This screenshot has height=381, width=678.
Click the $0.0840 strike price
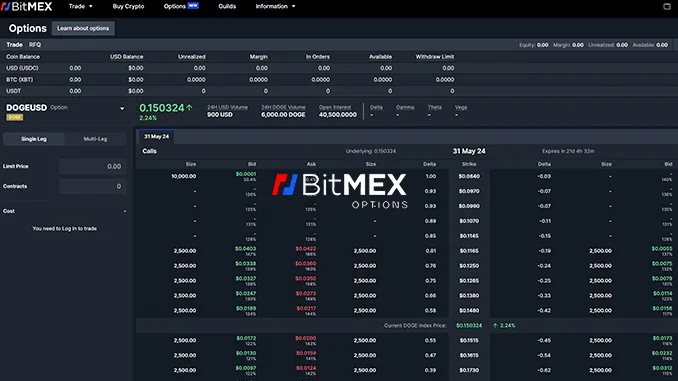tap(469, 176)
